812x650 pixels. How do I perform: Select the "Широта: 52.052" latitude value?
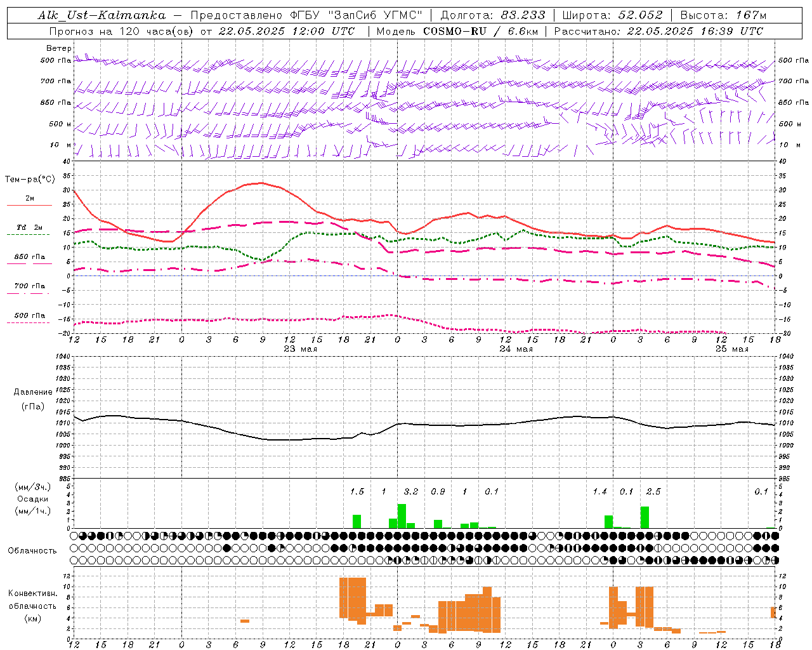(613, 15)
